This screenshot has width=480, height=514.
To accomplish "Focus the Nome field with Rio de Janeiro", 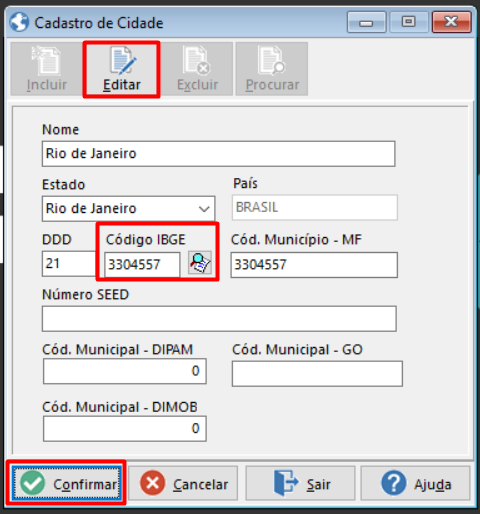I will click(219, 154).
